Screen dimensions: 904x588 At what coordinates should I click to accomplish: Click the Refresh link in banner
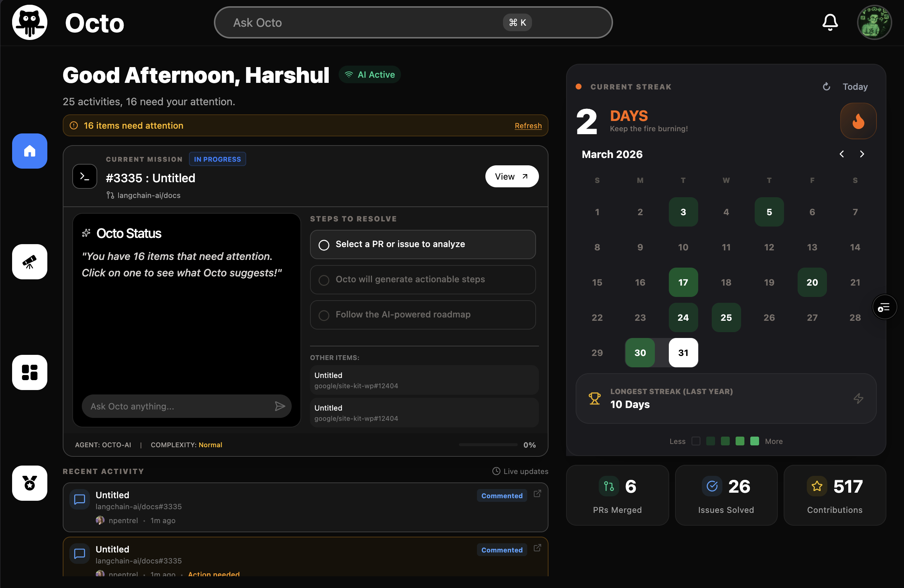pyautogui.click(x=528, y=126)
